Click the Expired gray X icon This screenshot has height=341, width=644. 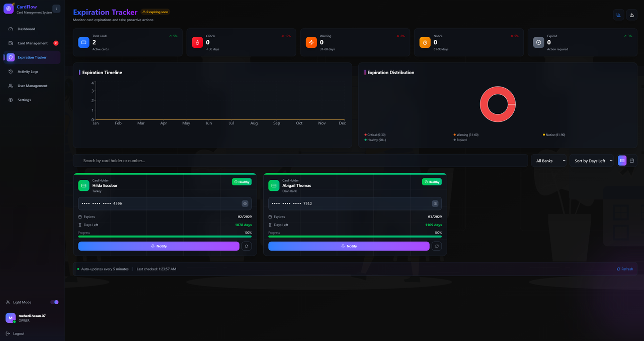(539, 42)
